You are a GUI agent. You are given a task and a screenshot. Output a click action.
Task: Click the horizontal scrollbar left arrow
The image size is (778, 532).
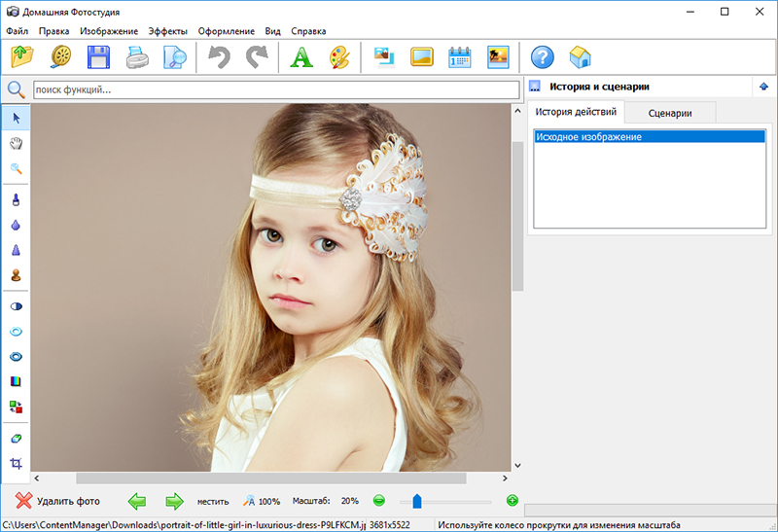37,479
